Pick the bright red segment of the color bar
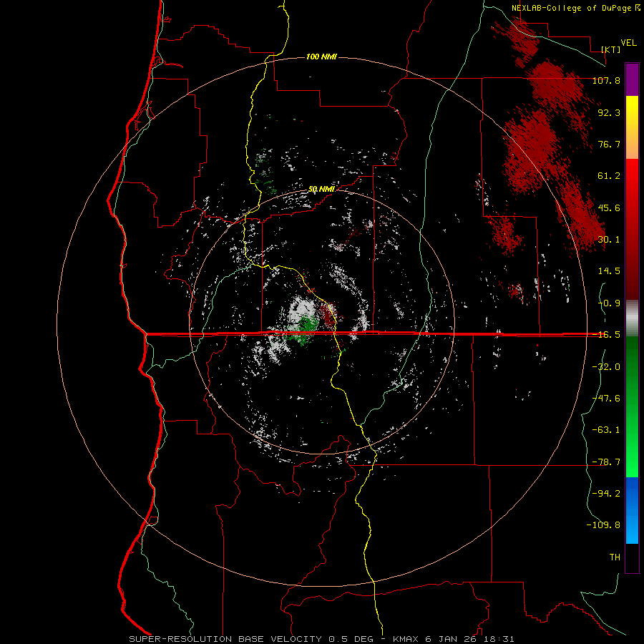This screenshot has height=644, width=644. point(632,181)
